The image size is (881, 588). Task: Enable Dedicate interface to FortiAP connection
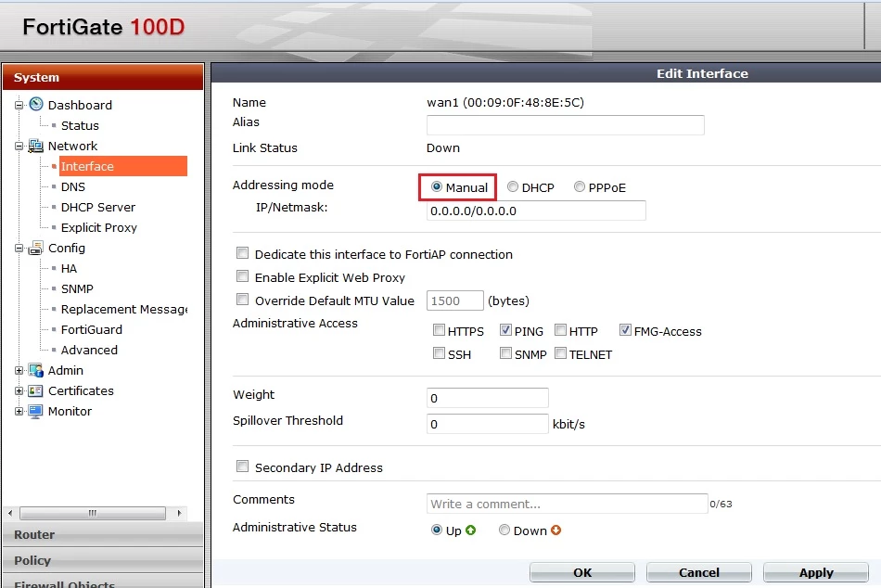242,253
